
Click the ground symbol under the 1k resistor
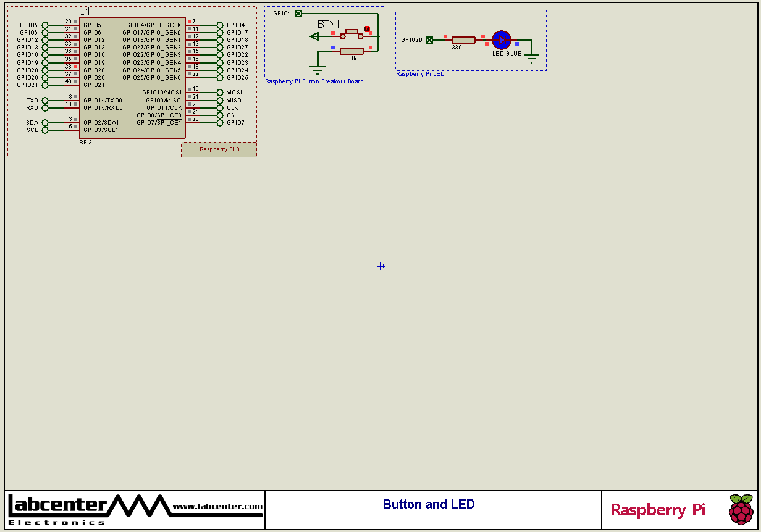[x=317, y=69]
